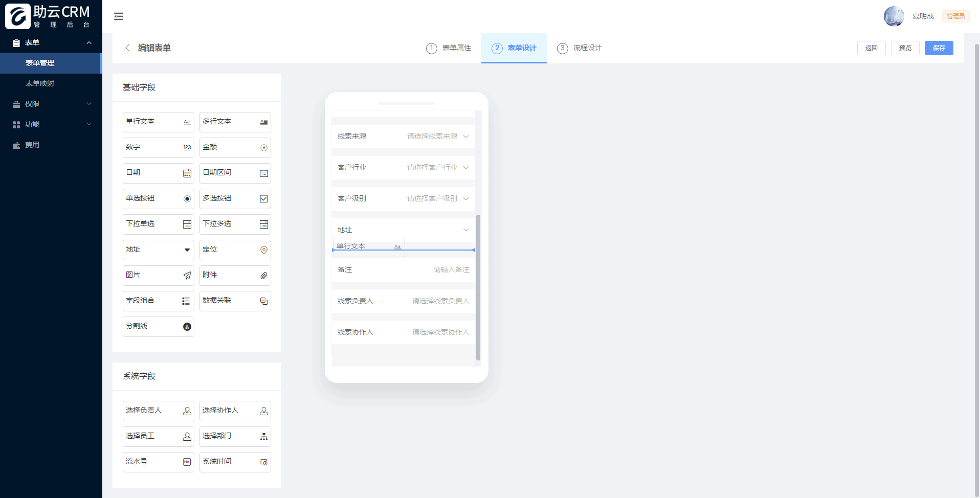Viewport: 980px width, 498px height.
Task: Select the 单选按钮 radio field
Action: [x=159, y=198]
